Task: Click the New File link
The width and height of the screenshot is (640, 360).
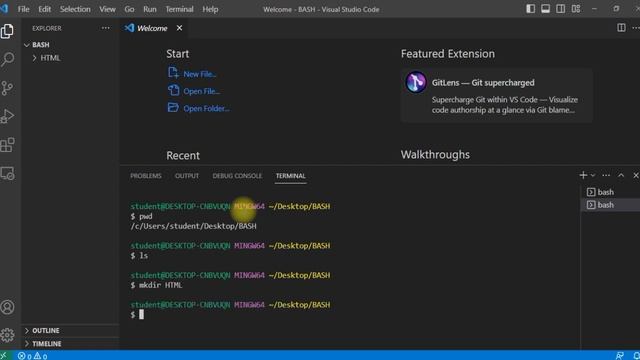Action: tap(200, 74)
